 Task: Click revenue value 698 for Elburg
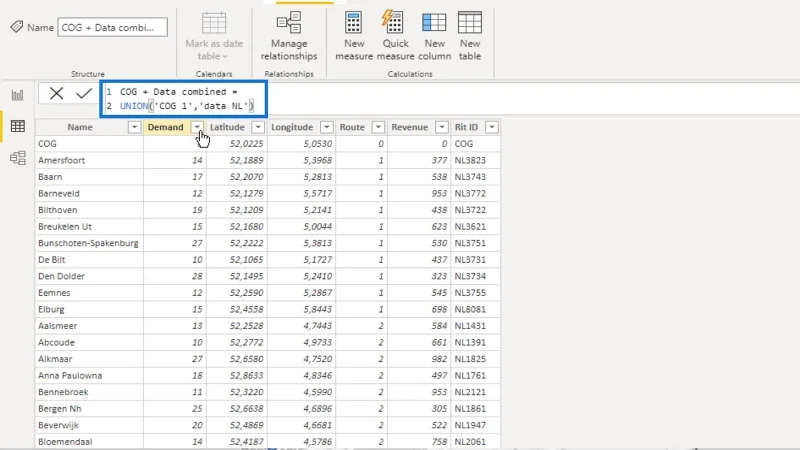point(419,309)
